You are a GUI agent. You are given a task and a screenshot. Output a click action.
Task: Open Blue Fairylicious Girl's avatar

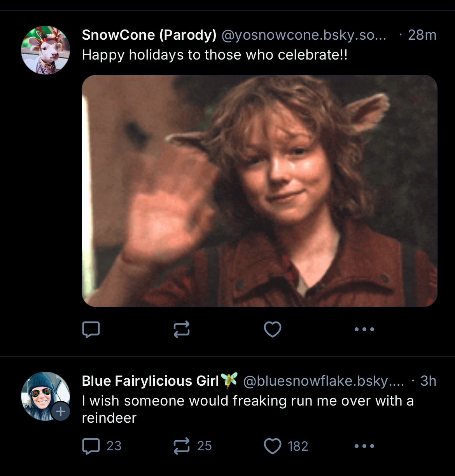pos(43,393)
